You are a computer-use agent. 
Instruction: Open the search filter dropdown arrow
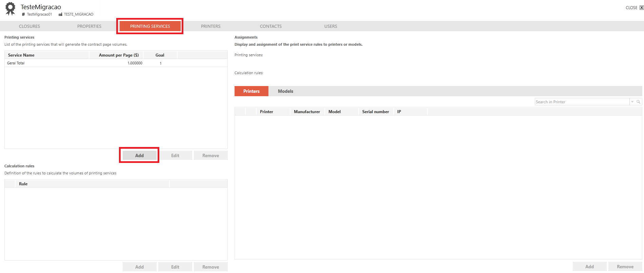632,102
